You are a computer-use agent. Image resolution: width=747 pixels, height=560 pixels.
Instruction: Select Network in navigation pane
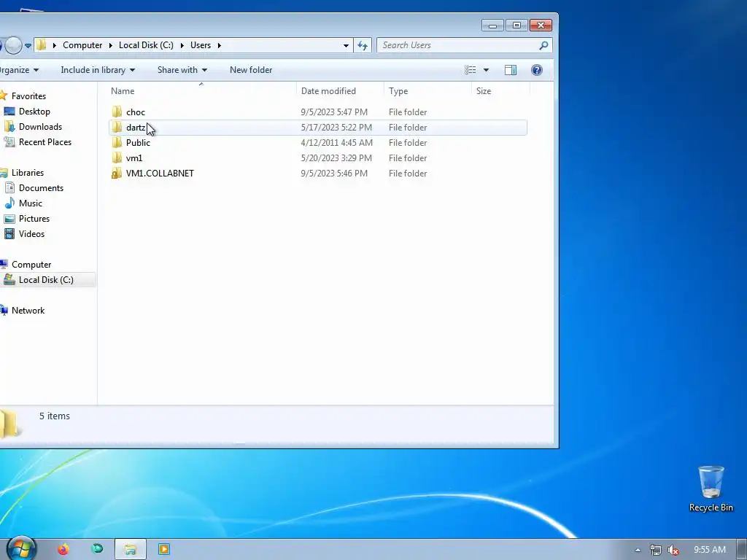click(x=28, y=311)
